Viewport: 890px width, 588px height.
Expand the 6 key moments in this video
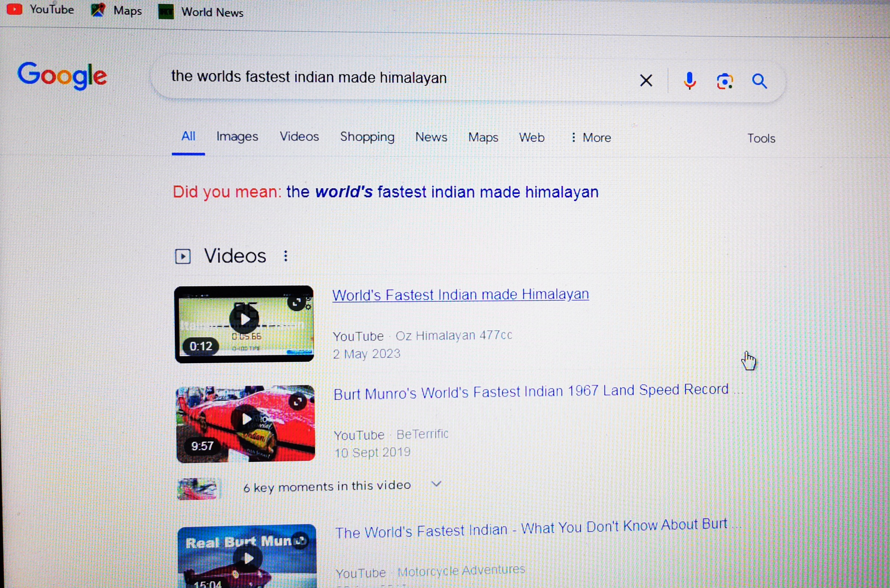[x=436, y=484]
